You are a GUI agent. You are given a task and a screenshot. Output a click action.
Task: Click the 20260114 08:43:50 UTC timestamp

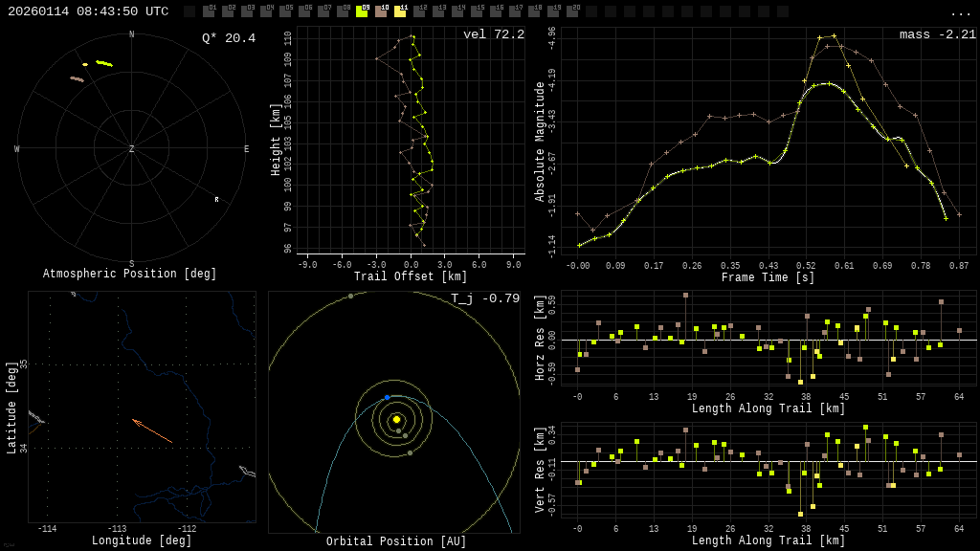pos(88,11)
